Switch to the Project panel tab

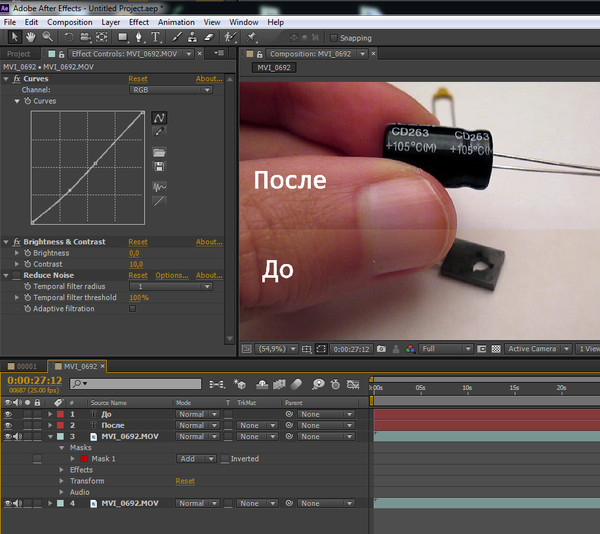(x=18, y=54)
